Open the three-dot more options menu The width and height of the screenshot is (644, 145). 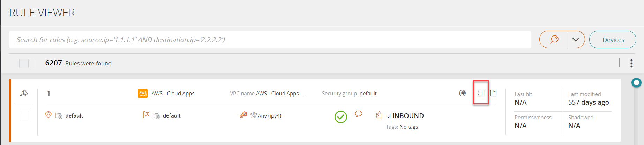pyautogui.click(x=631, y=63)
